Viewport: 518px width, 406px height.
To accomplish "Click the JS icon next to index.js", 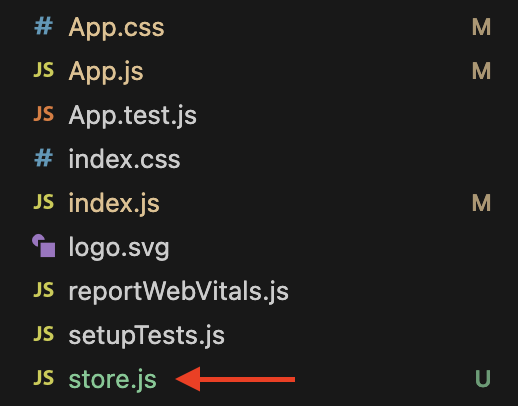I will [x=44, y=202].
